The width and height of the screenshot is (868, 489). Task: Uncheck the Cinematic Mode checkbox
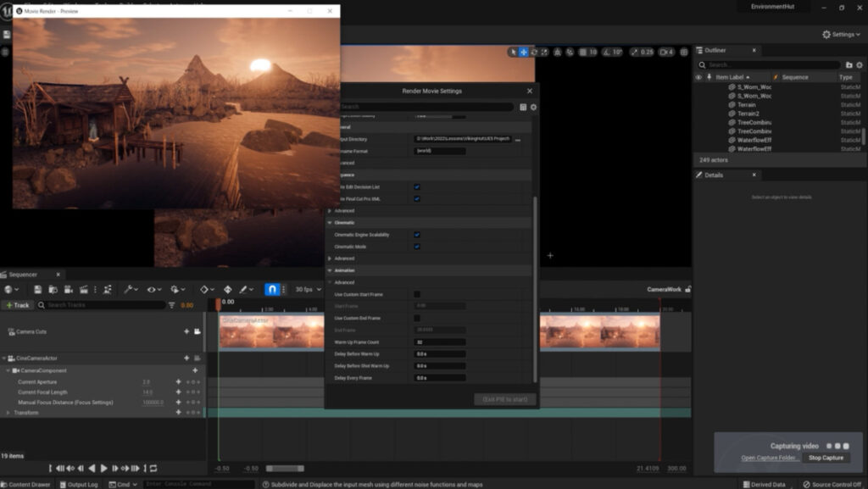pos(417,247)
